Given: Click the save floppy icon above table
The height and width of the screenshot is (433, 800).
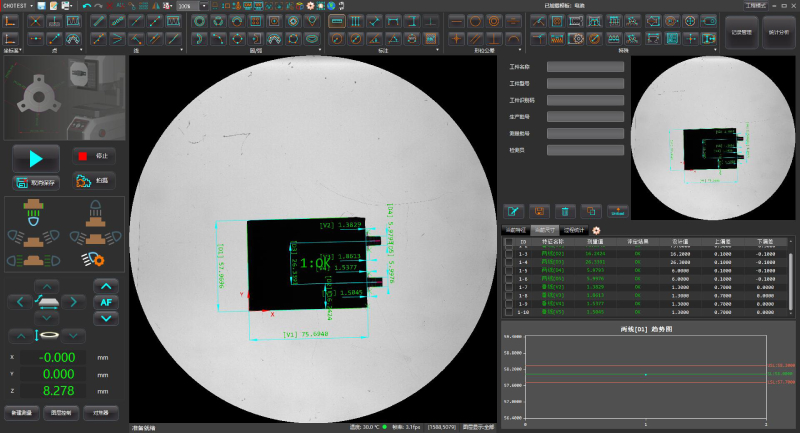Looking at the screenshot, I should (539, 211).
